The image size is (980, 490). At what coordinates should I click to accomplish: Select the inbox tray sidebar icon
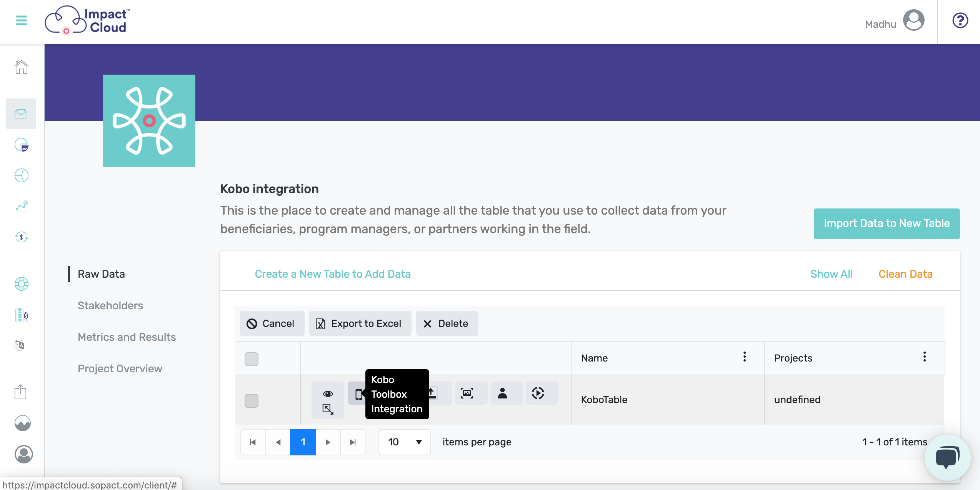[21, 114]
